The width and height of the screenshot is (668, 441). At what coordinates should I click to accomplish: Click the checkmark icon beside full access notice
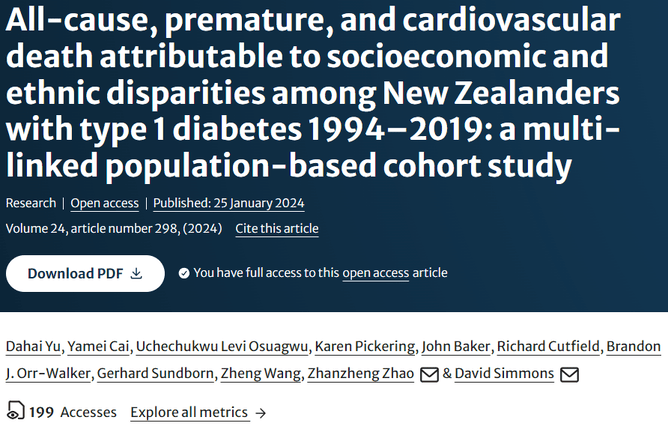184,273
